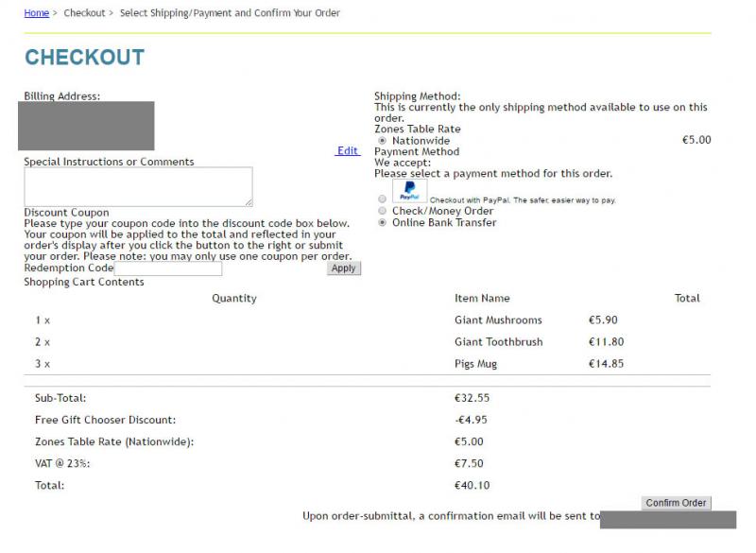
Task: Click the Select Shipping/Payment breadcrumb text
Action: point(230,13)
